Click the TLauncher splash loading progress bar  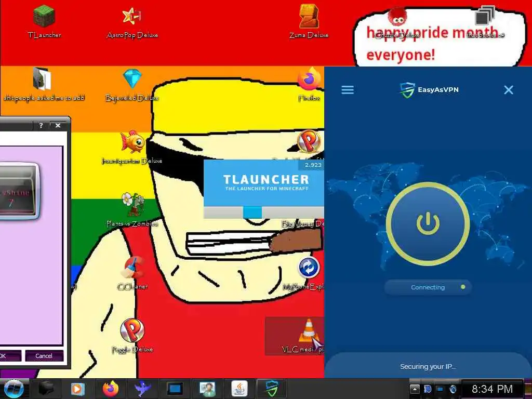(263, 212)
